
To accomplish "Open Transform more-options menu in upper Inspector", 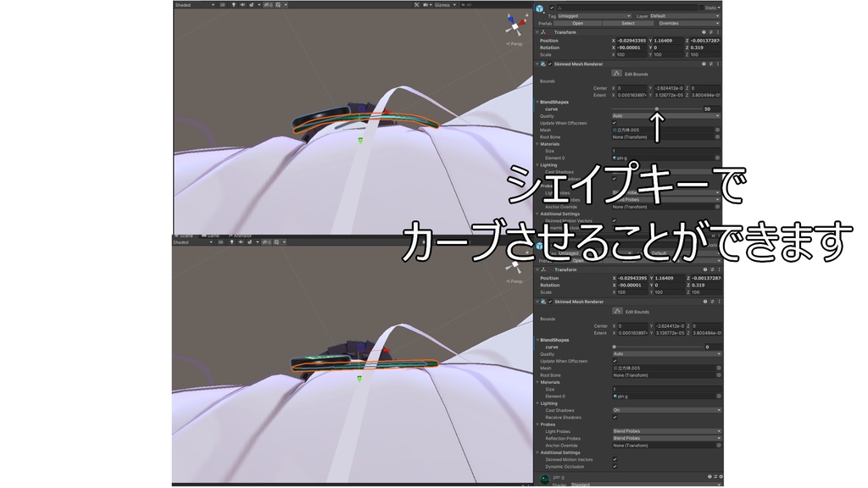I will [x=718, y=32].
